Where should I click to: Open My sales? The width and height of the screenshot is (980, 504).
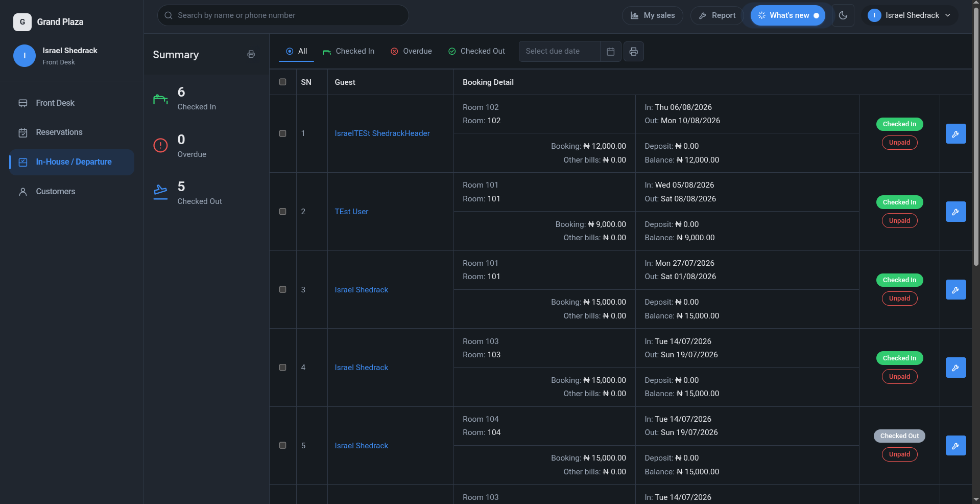click(652, 15)
